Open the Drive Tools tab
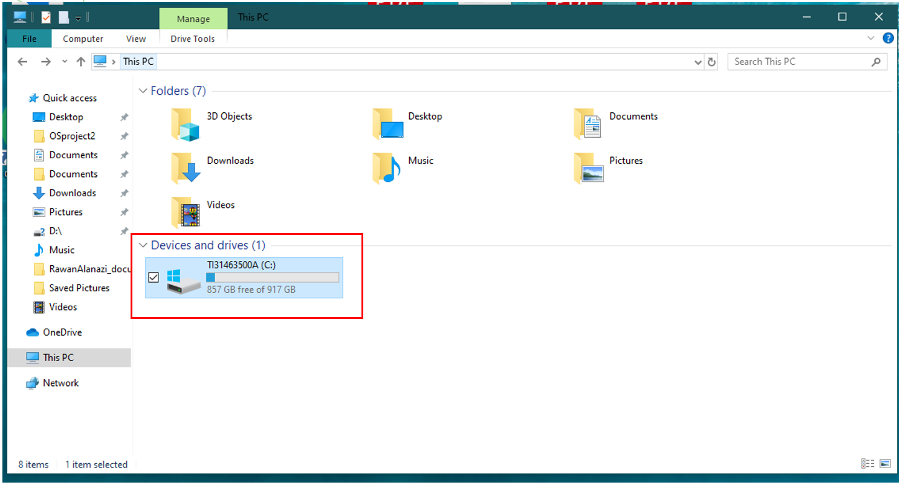This screenshot has width=899, height=483. point(193,38)
